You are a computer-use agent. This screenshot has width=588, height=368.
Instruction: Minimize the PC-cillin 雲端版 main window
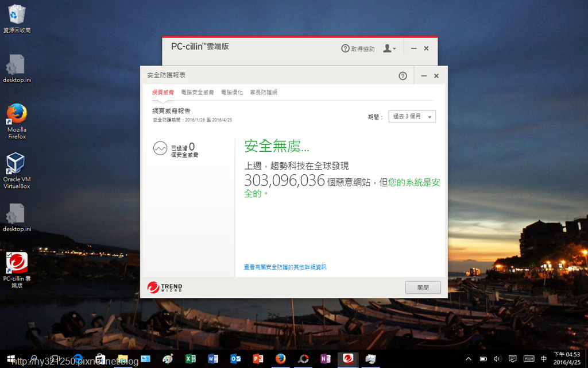pyautogui.click(x=413, y=48)
